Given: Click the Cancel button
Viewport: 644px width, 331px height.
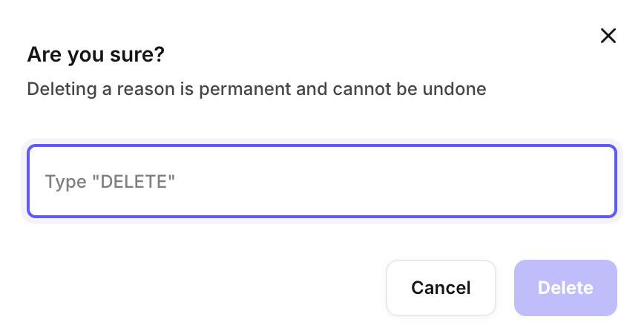Looking at the screenshot, I should coord(441,288).
